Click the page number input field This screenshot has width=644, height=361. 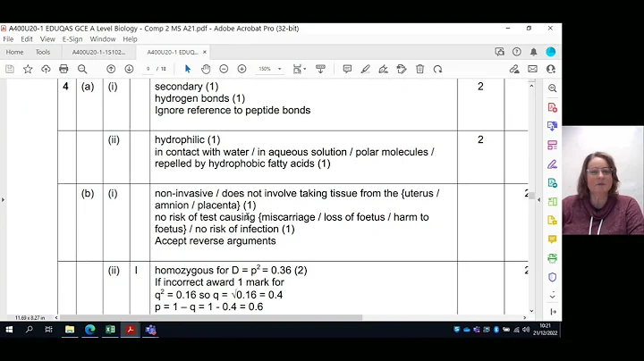coord(148,69)
